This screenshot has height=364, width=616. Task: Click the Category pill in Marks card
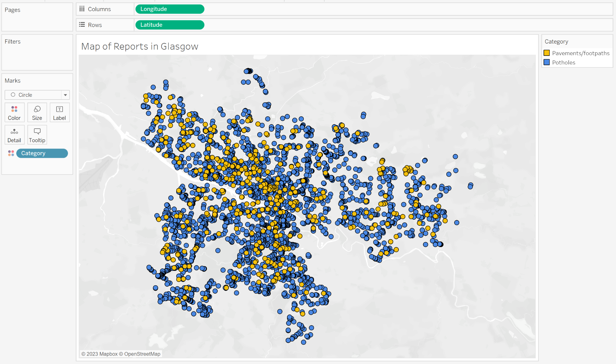pos(42,153)
